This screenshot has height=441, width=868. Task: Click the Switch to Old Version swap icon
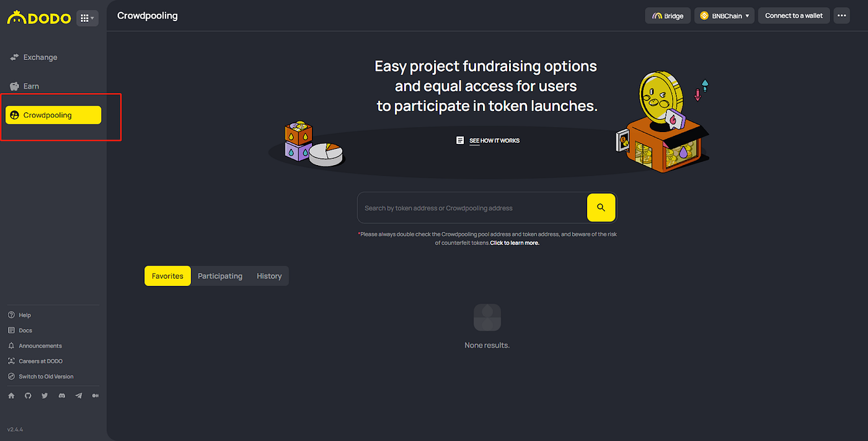(11, 376)
